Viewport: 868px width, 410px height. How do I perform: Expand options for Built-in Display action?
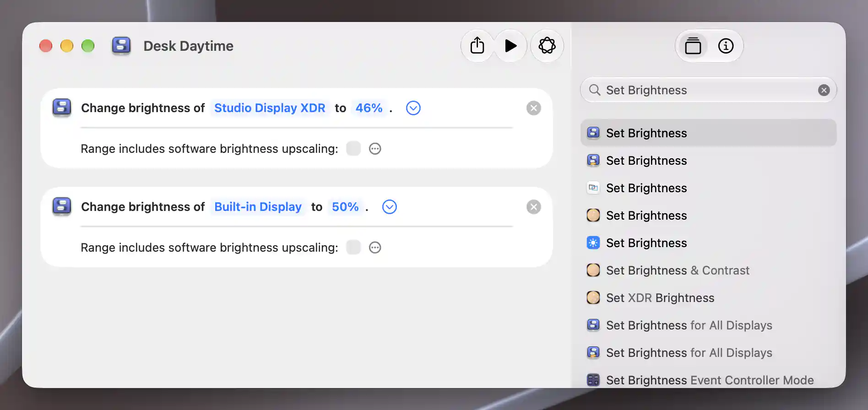click(x=389, y=207)
